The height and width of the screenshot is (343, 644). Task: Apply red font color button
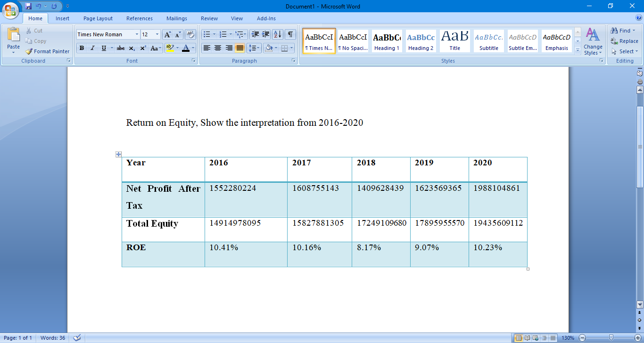point(186,48)
